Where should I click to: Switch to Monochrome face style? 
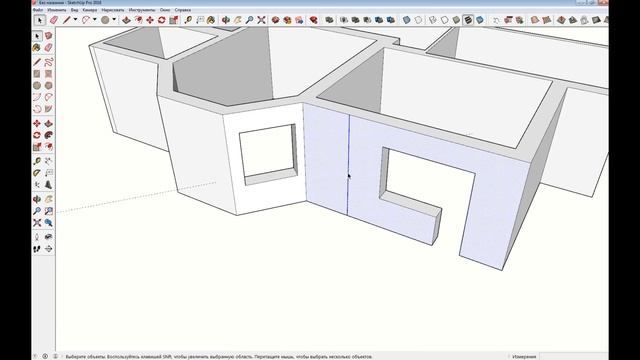480,20
